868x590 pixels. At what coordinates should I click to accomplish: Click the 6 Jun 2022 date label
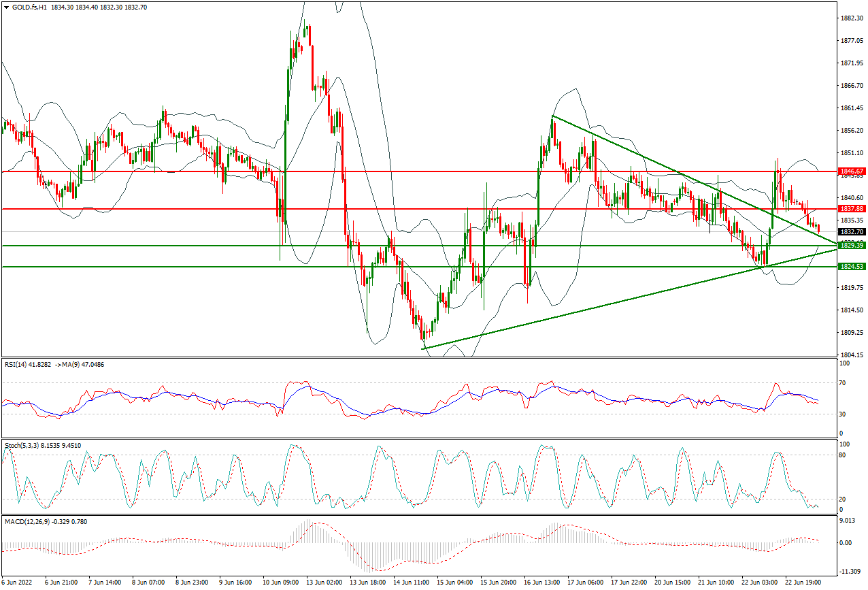pyautogui.click(x=16, y=583)
